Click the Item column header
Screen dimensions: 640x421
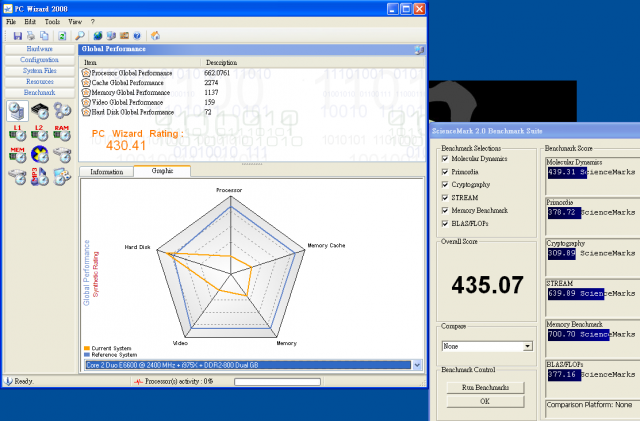tap(140, 62)
